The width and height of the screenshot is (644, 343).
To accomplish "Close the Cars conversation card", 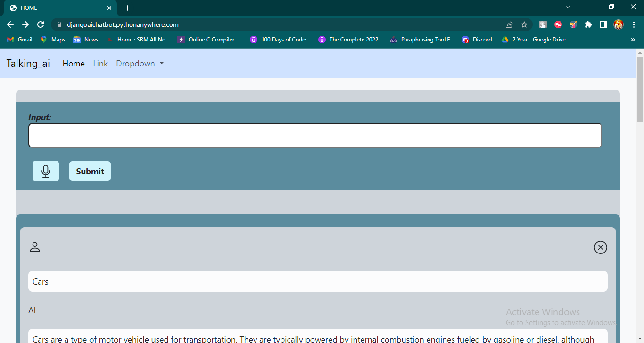I will point(600,247).
